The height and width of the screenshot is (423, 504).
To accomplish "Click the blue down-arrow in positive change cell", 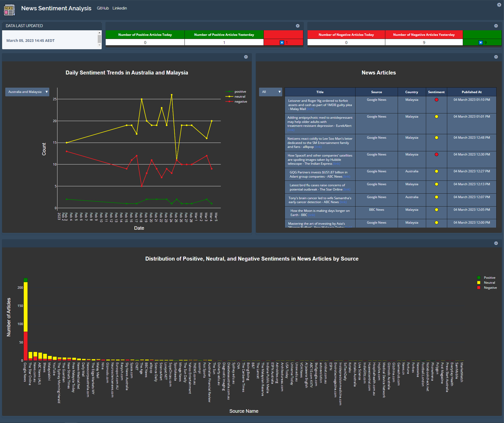I will (x=282, y=42).
